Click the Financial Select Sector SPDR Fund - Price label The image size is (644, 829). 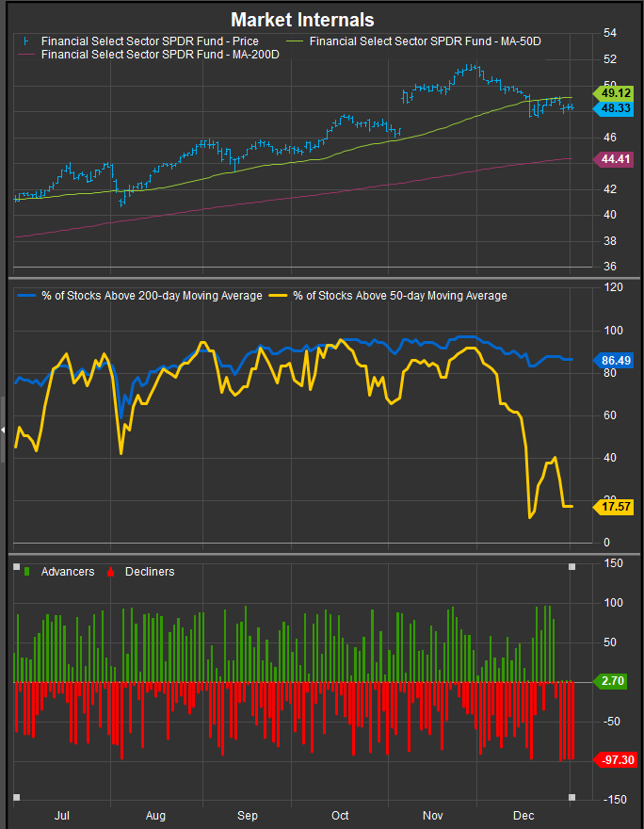pyautogui.click(x=150, y=41)
